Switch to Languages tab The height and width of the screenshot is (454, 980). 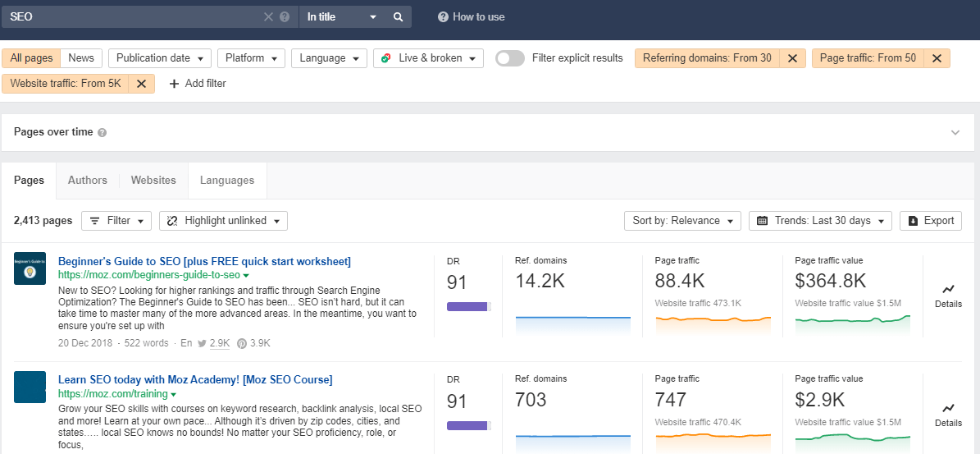pos(227,180)
